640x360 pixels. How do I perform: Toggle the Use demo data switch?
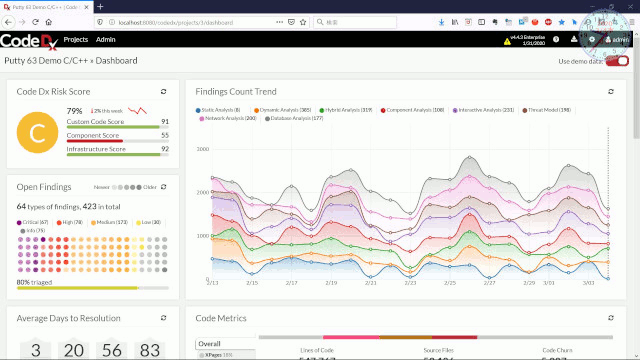click(x=617, y=61)
